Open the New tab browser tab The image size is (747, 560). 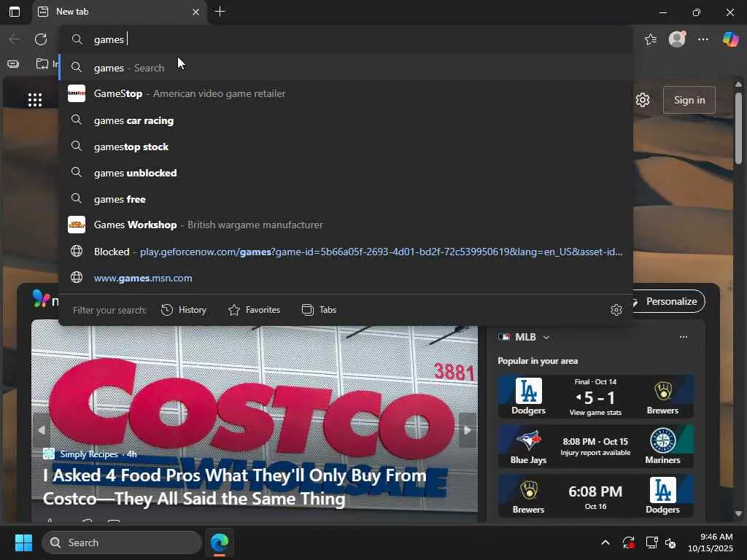tap(119, 12)
